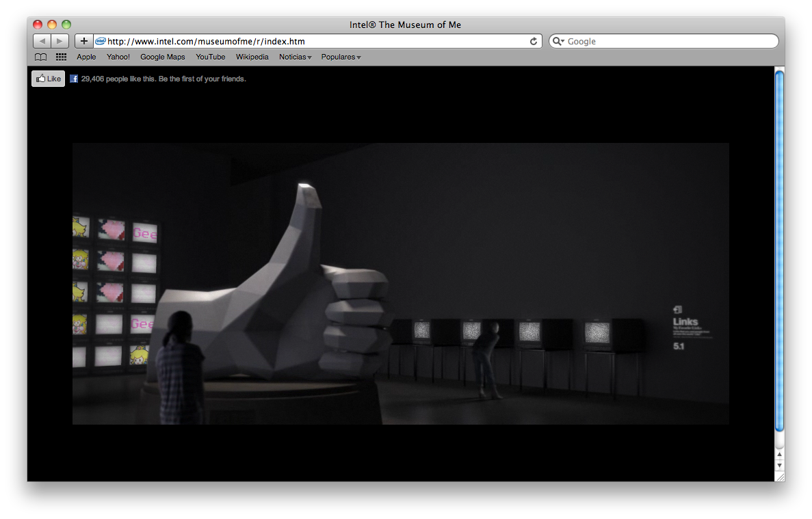Click the Facebook logo icon
Screen dimensions: 812x519
coord(74,79)
